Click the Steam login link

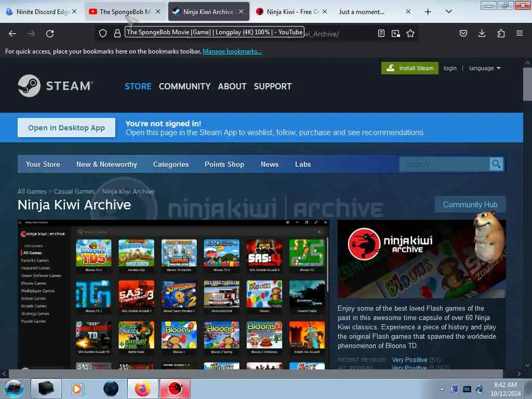(x=450, y=68)
